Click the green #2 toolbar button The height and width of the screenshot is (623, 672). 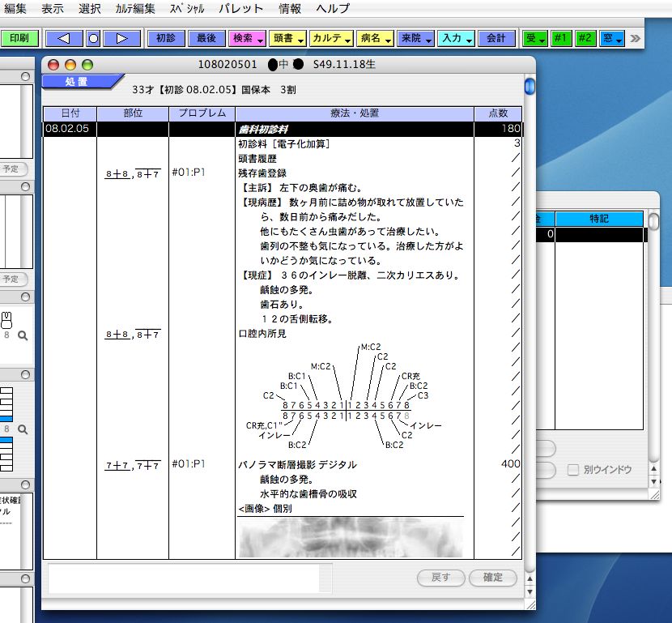coord(585,38)
